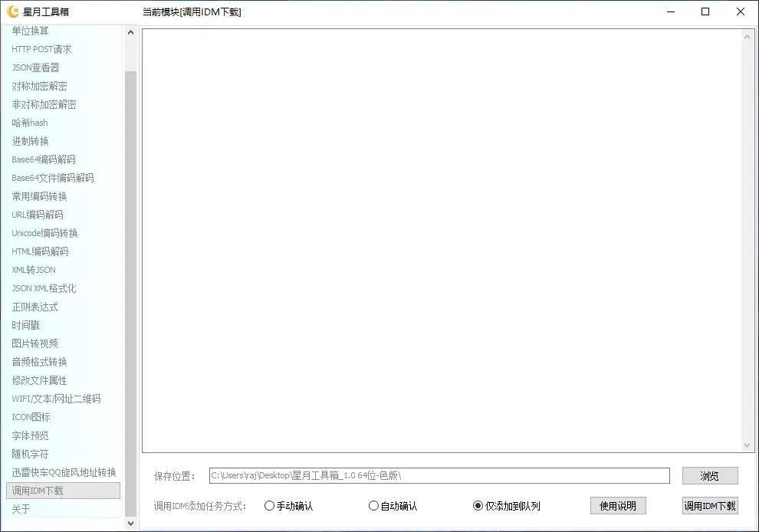The height and width of the screenshot is (532, 759).
Task: Select 哈希hash module
Action: (x=30, y=123)
